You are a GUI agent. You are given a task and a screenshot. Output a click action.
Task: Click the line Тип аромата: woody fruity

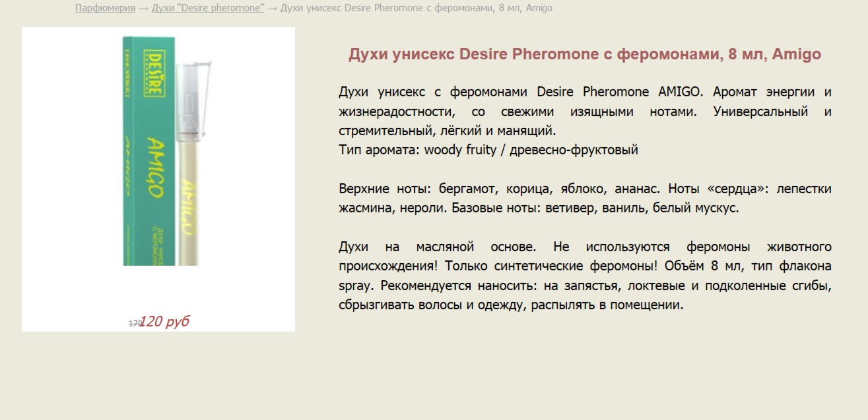488,150
